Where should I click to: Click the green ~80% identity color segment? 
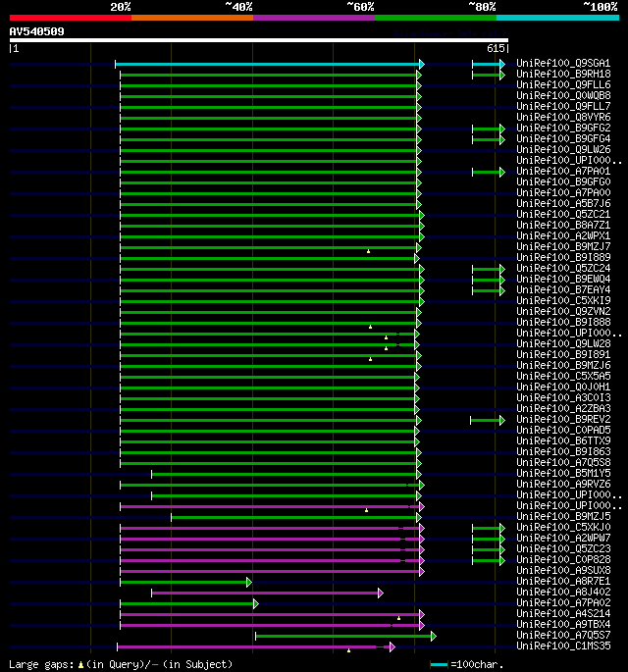(436, 18)
